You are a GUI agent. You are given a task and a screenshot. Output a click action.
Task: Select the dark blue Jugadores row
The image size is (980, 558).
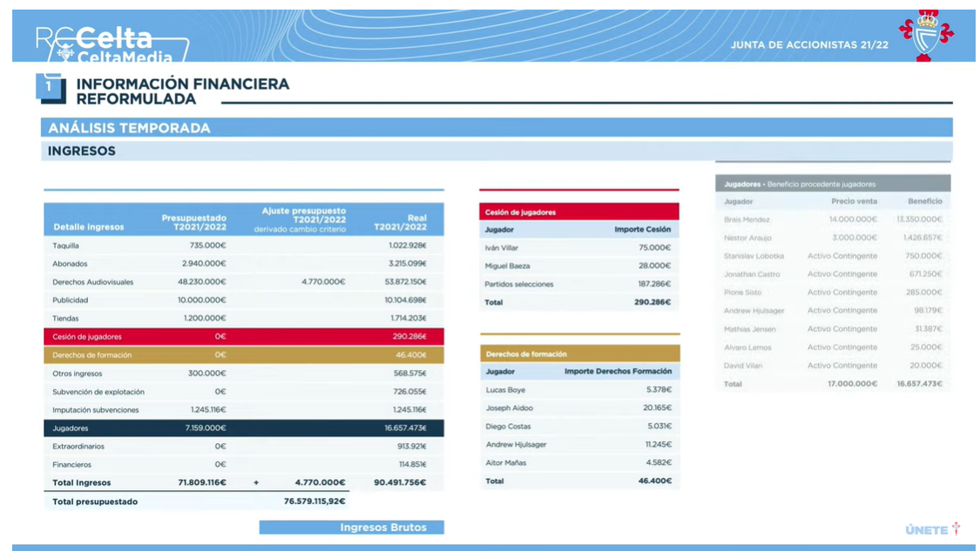tap(243, 428)
